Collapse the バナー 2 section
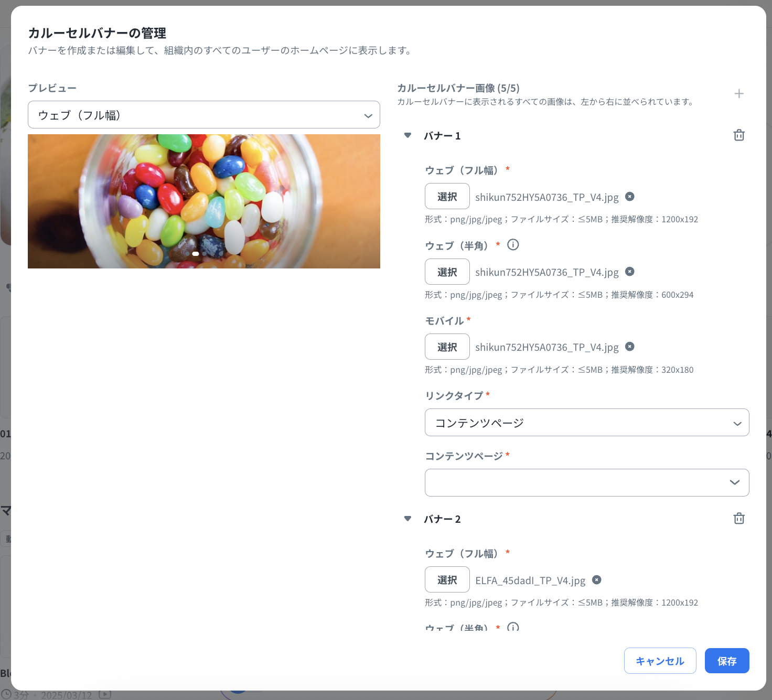Screen dimensions: 772x700 coord(408,519)
